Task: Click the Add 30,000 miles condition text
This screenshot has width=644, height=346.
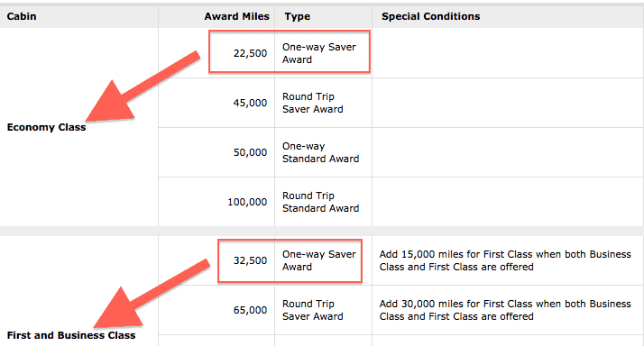Action: coord(505,310)
